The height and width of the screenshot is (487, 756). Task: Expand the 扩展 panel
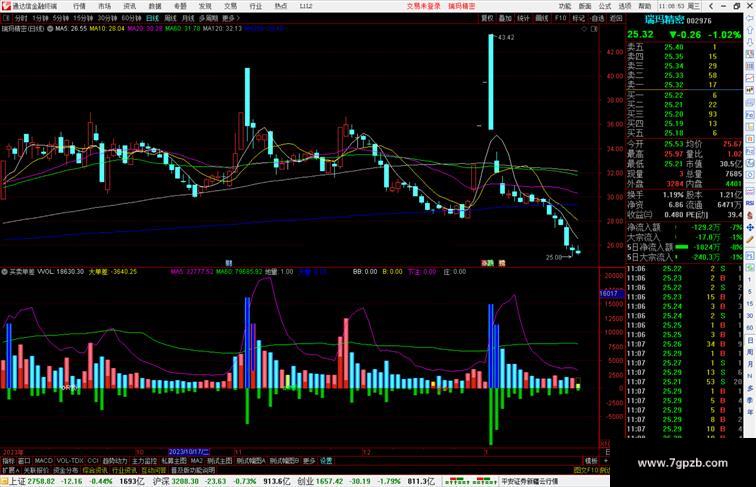click(x=10, y=470)
